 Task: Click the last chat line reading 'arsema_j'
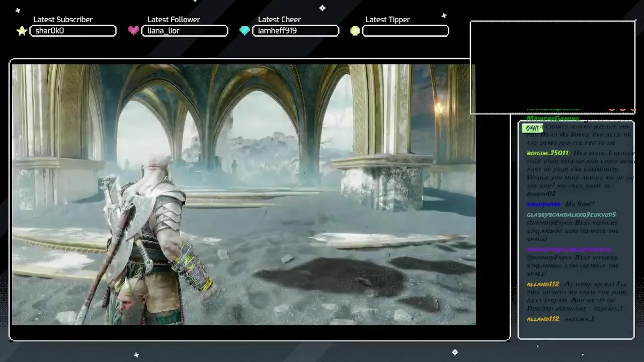coord(579,319)
